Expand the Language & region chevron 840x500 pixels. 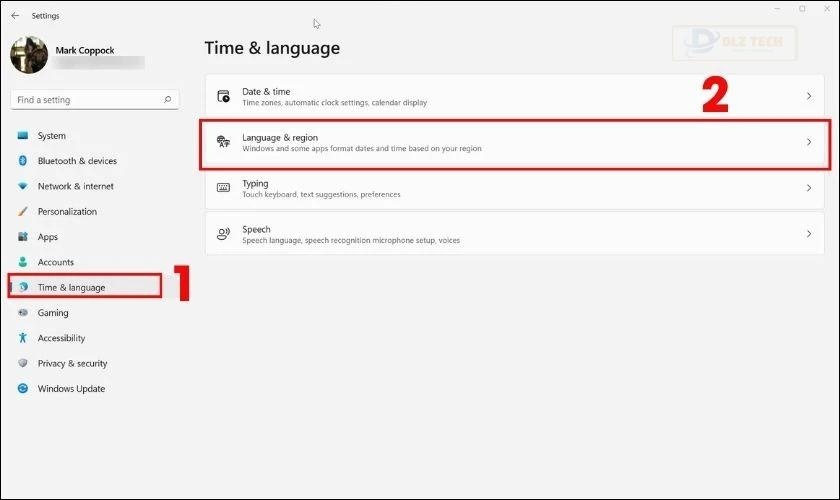pos(808,142)
